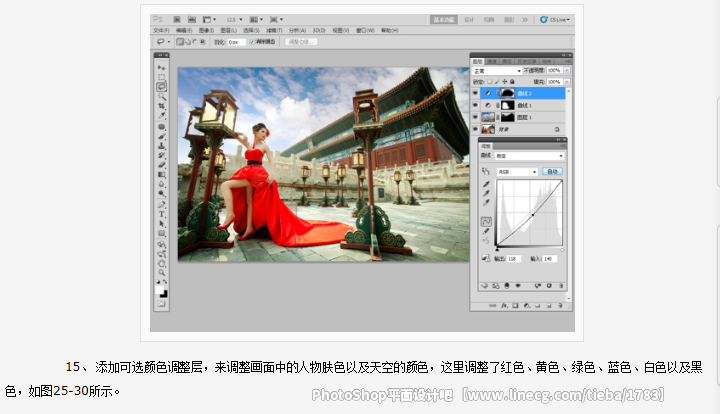
Task: Click the 自动 auto button in Curves
Action: (x=552, y=171)
